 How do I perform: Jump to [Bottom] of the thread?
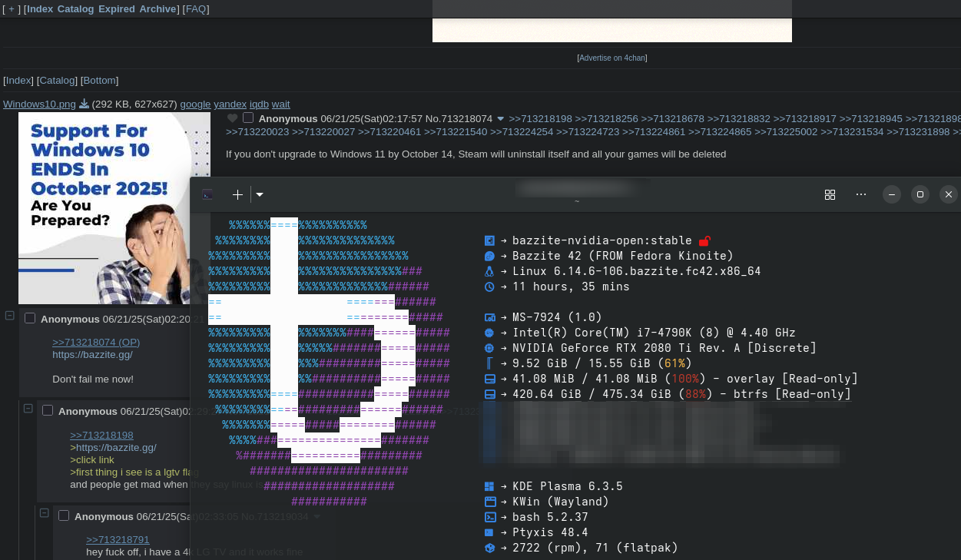(x=100, y=81)
